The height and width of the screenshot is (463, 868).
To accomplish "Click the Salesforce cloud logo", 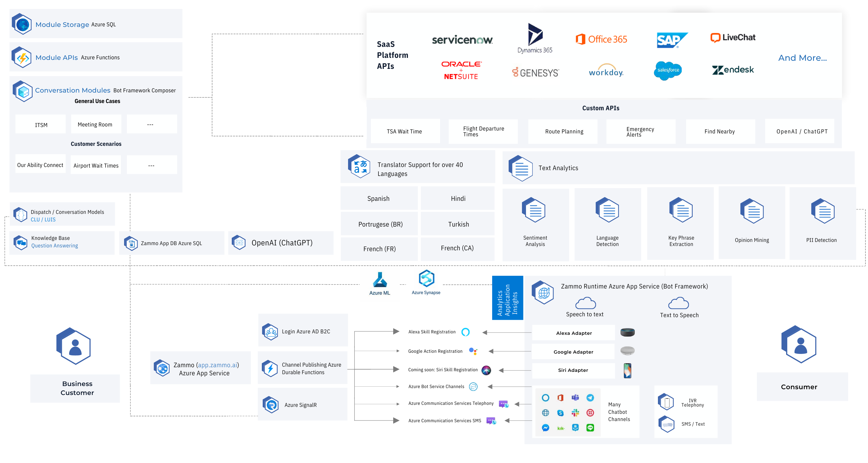I will coord(668,70).
